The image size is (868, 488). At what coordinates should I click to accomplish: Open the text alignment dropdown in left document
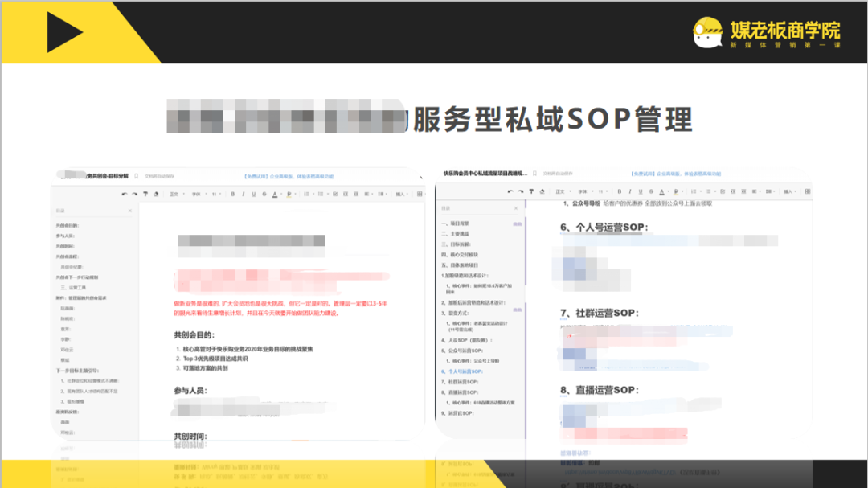pyautogui.click(x=368, y=194)
